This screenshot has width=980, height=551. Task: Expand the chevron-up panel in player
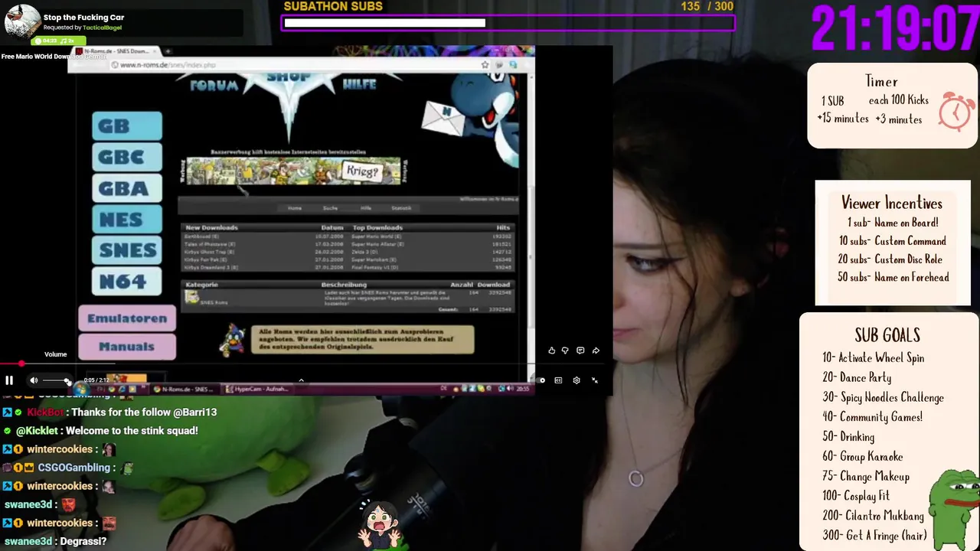click(301, 380)
